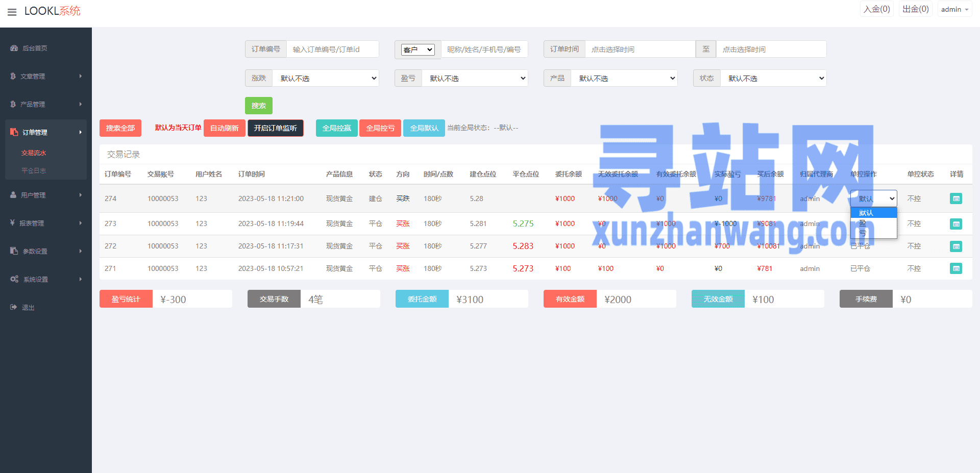Open the 盈亏 filter dropdown

(475, 78)
